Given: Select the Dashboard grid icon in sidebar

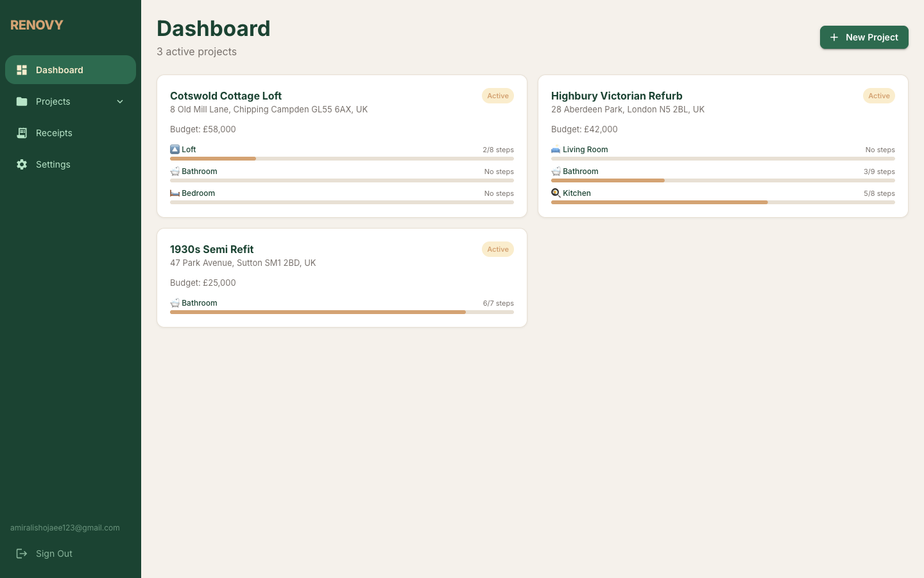Looking at the screenshot, I should [x=22, y=69].
